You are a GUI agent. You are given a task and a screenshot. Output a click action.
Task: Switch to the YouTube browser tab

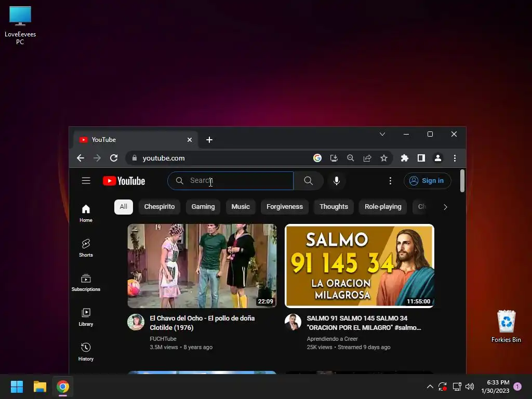point(135,140)
